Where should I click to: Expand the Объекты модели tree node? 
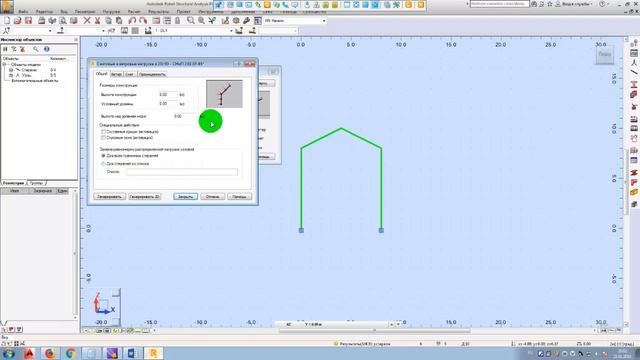4,64
